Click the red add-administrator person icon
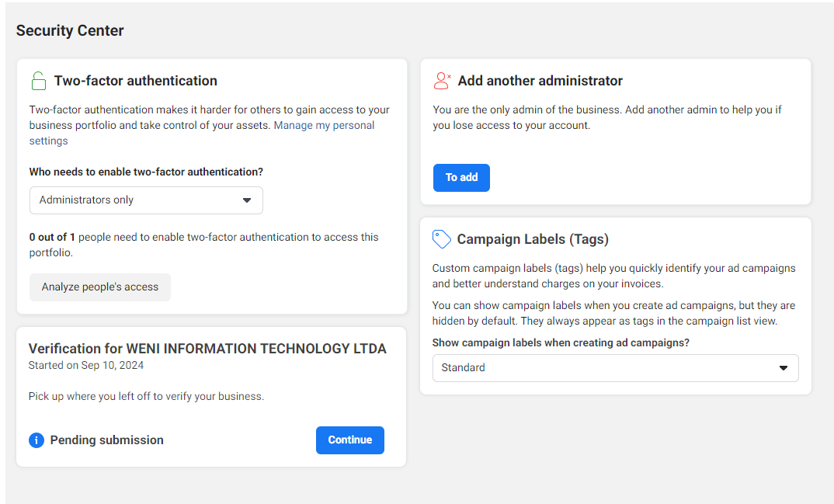Viewport: 834px width, 504px height. [442, 81]
